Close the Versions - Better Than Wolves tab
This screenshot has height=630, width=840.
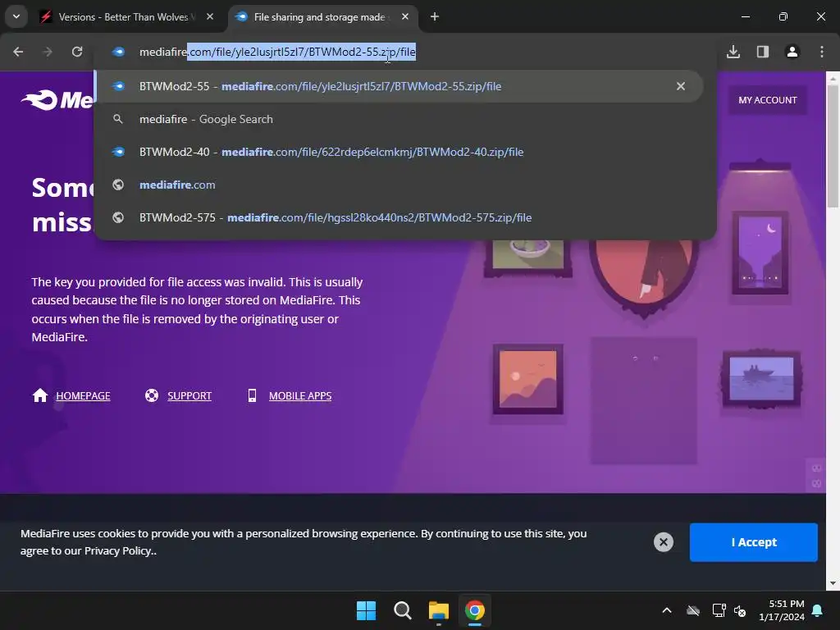click(210, 16)
